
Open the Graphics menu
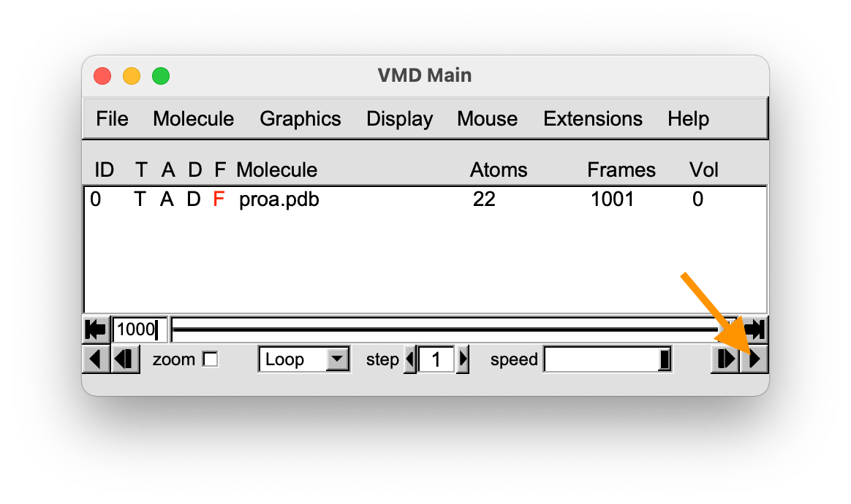(x=300, y=119)
